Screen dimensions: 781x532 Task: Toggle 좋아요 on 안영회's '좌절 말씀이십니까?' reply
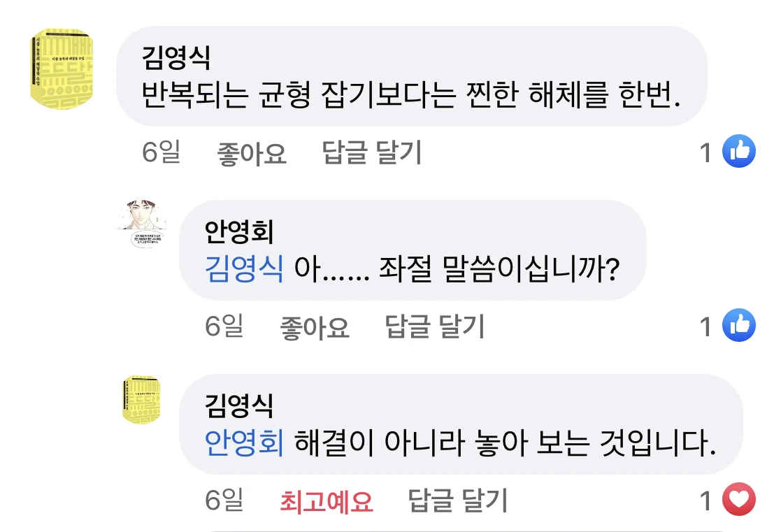pos(315,327)
